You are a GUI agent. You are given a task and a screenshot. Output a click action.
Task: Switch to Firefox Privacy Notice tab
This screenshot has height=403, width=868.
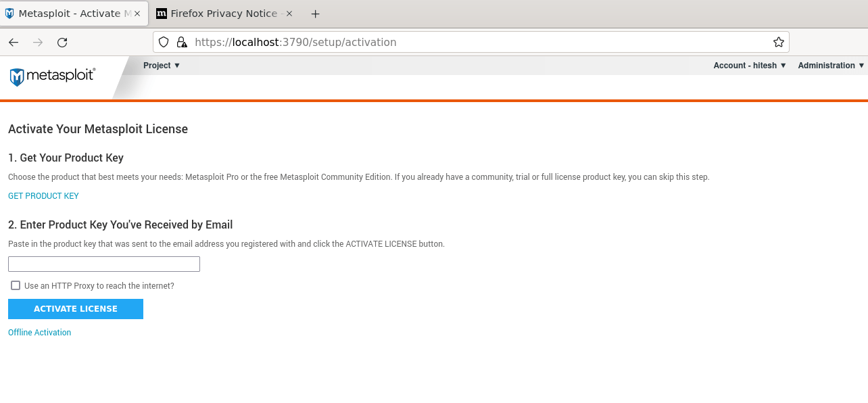(224, 14)
